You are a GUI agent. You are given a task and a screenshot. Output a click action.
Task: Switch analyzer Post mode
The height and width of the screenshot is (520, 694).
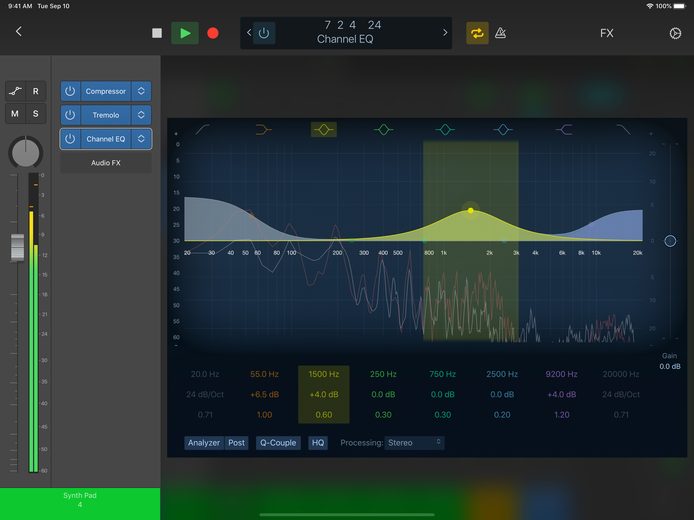coord(236,443)
